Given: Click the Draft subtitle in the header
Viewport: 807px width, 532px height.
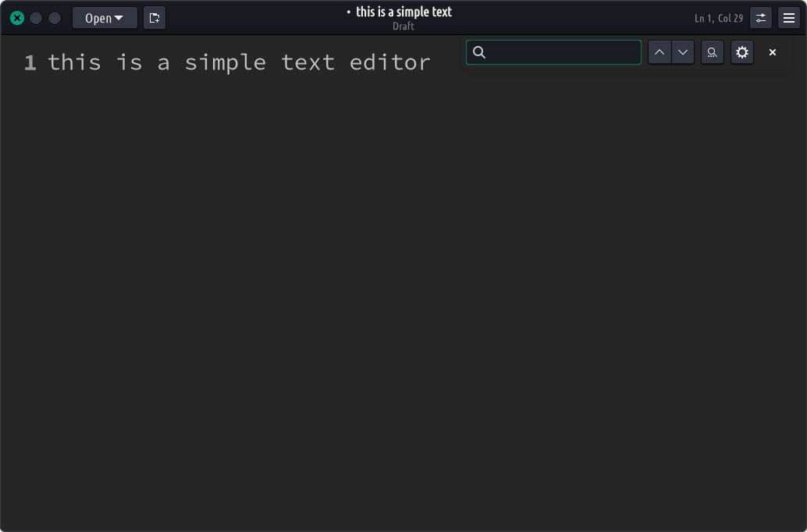Looking at the screenshot, I should [x=403, y=26].
